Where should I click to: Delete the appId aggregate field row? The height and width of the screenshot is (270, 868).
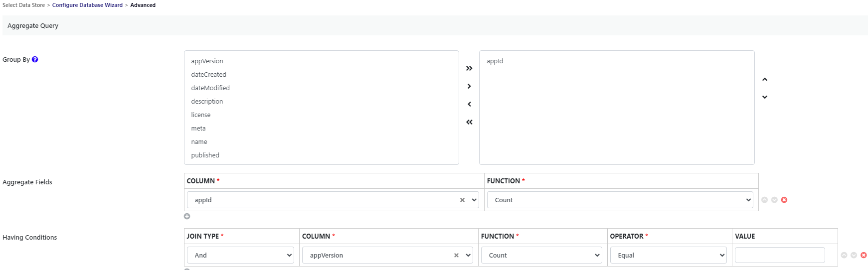coord(784,200)
